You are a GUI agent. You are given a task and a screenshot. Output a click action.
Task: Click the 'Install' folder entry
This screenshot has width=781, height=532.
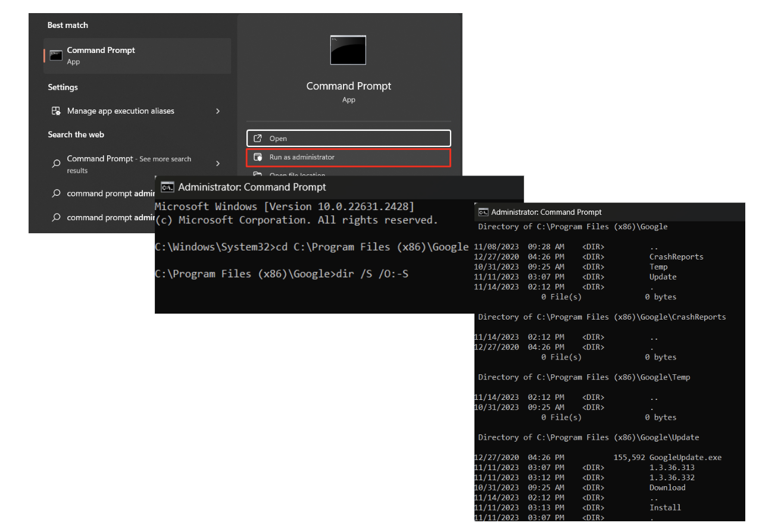pyautogui.click(x=665, y=508)
